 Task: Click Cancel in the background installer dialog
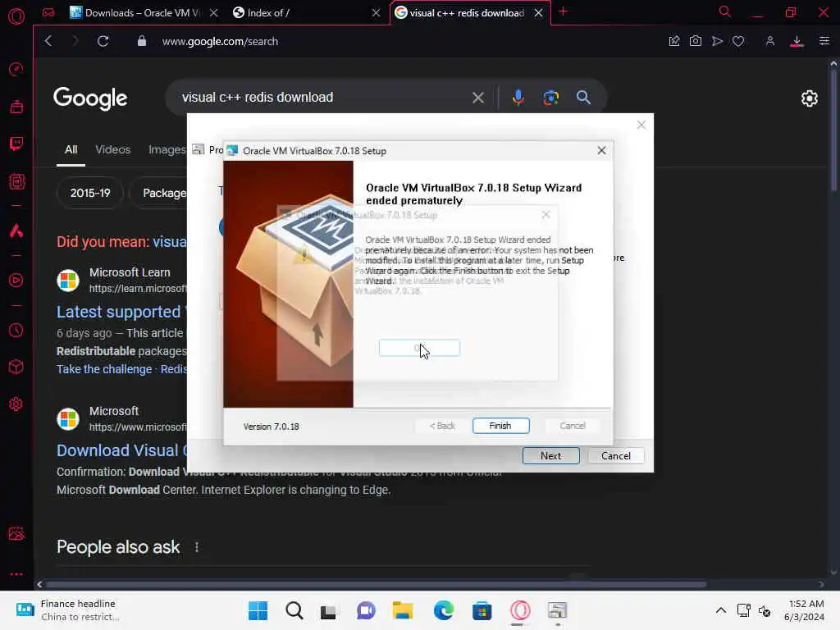click(615, 456)
